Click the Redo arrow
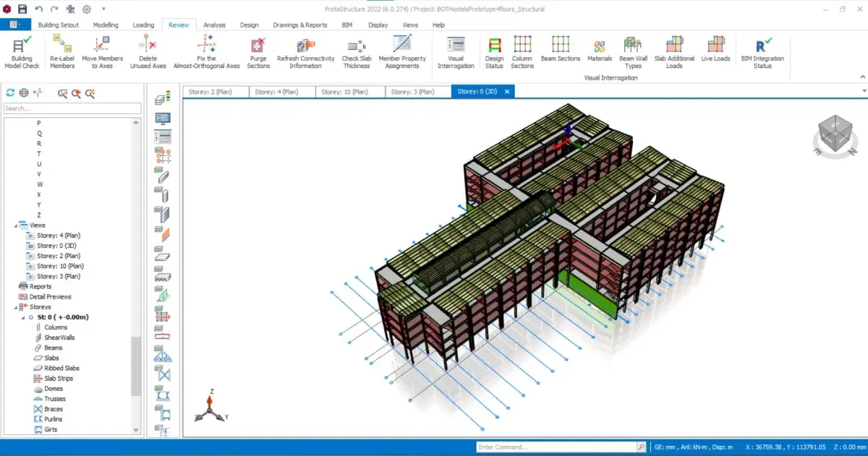 [x=54, y=9]
